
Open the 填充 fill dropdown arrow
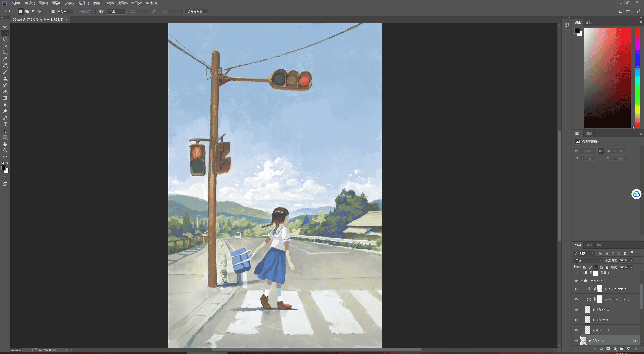click(x=631, y=268)
